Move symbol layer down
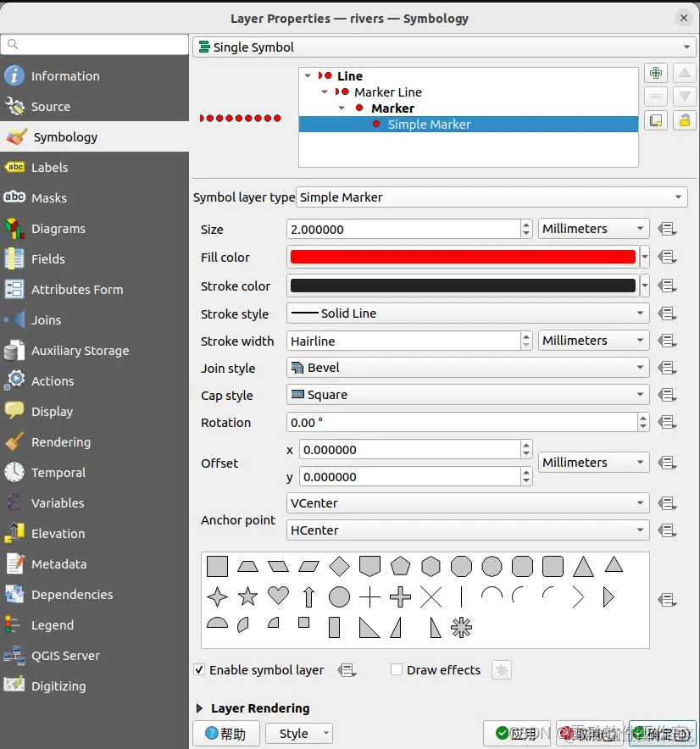The image size is (700, 749). coord(684,97)
